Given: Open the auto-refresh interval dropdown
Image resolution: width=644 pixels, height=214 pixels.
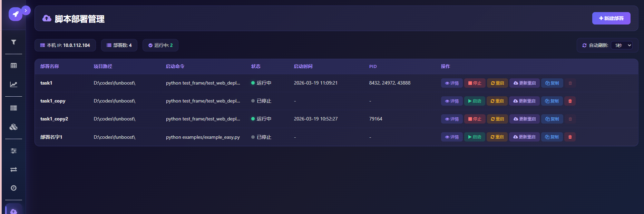Looking at the screenshot, I should [x=622, y=45].
